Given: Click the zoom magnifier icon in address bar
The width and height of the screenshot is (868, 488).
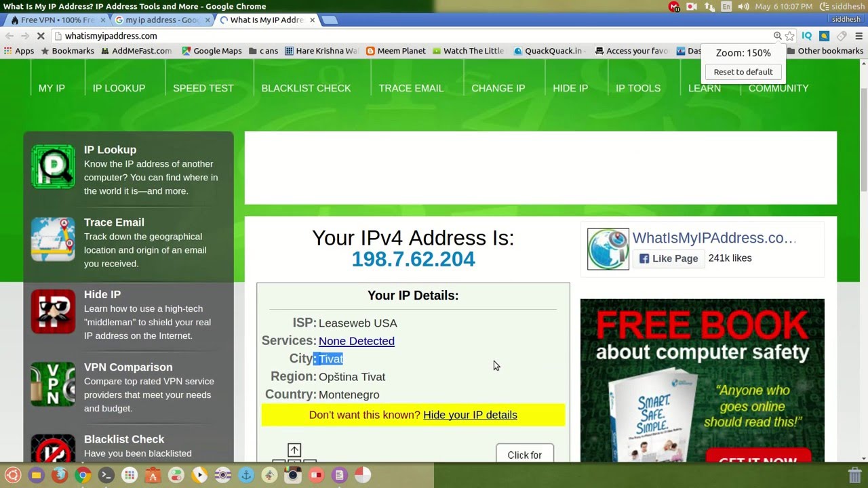Looking at the screenshot, I should point(778,36).
